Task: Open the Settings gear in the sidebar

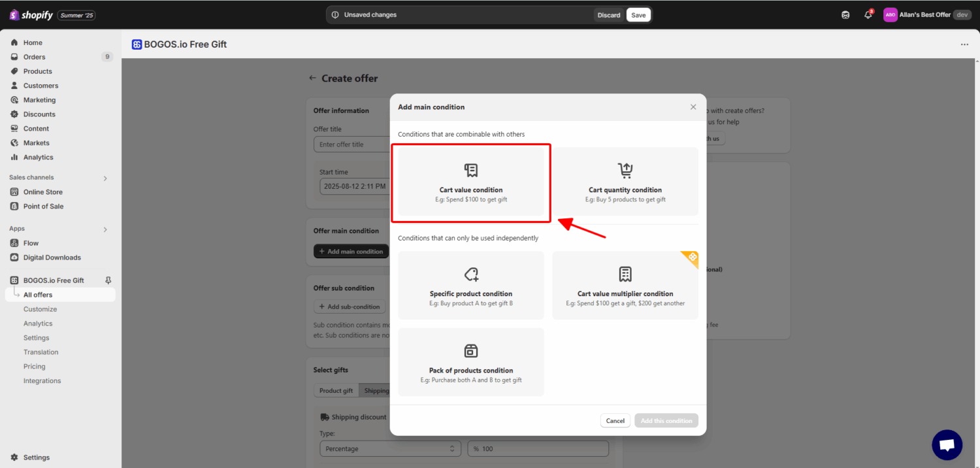Action: pos(14,458)
